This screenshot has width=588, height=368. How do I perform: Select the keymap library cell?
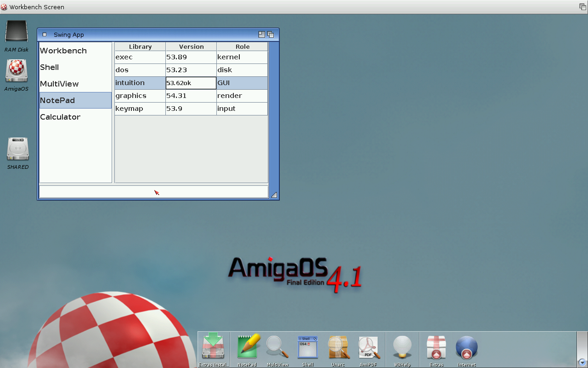point(140,109)
